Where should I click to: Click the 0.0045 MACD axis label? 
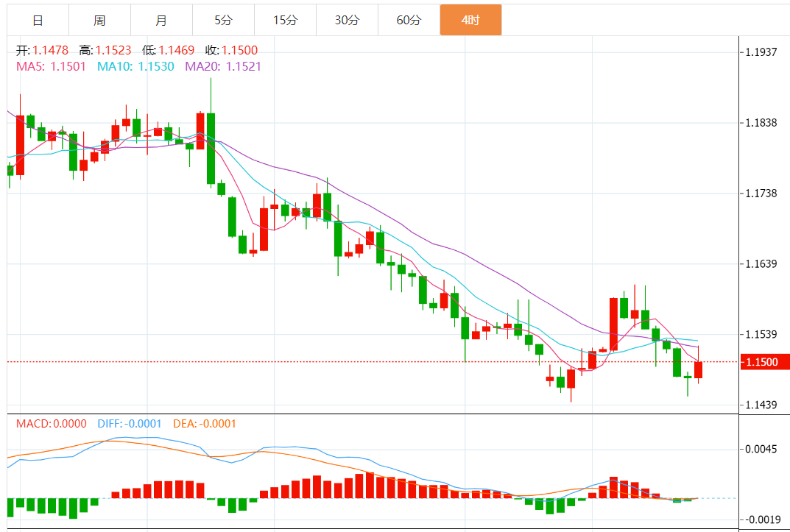coord(761,449)
